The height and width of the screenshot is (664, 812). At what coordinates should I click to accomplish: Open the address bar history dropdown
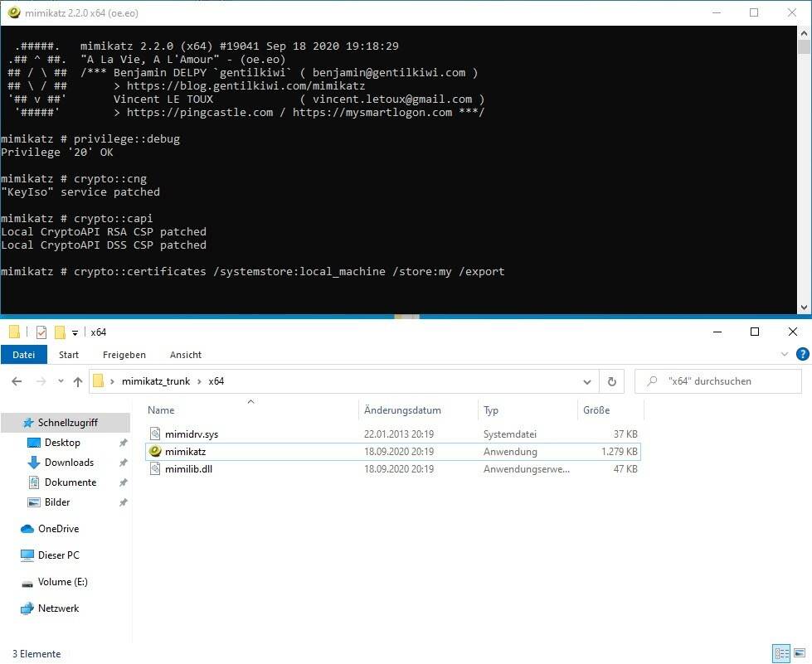(587, 381)
